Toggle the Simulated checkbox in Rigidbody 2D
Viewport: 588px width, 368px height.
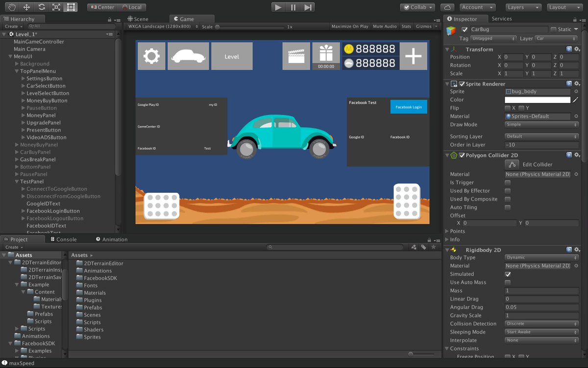click(509, 274)
